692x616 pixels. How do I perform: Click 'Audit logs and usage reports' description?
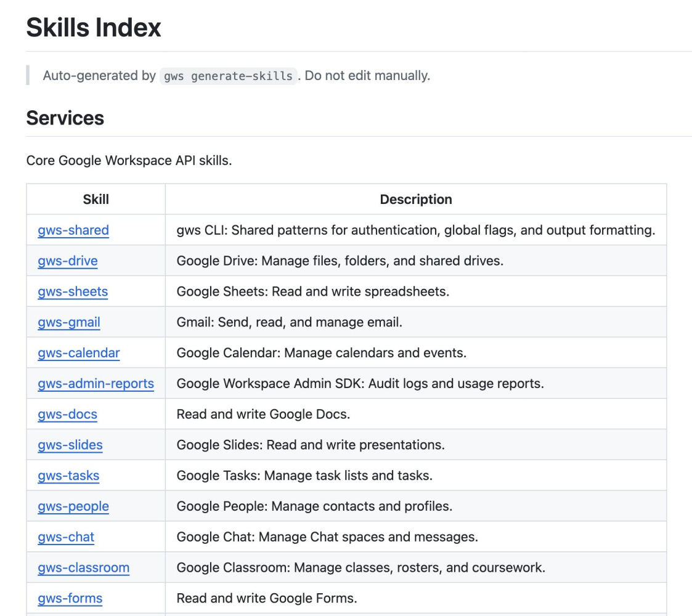point(360,383)
